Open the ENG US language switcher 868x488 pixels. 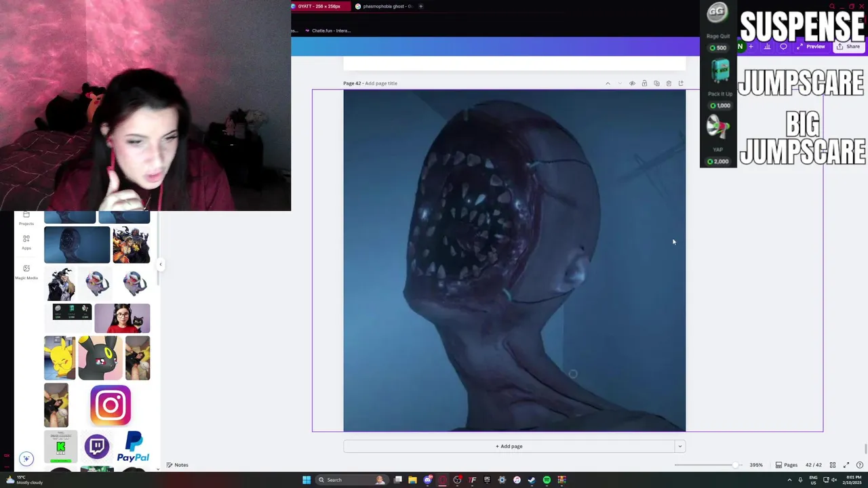(x=814, y=480)
